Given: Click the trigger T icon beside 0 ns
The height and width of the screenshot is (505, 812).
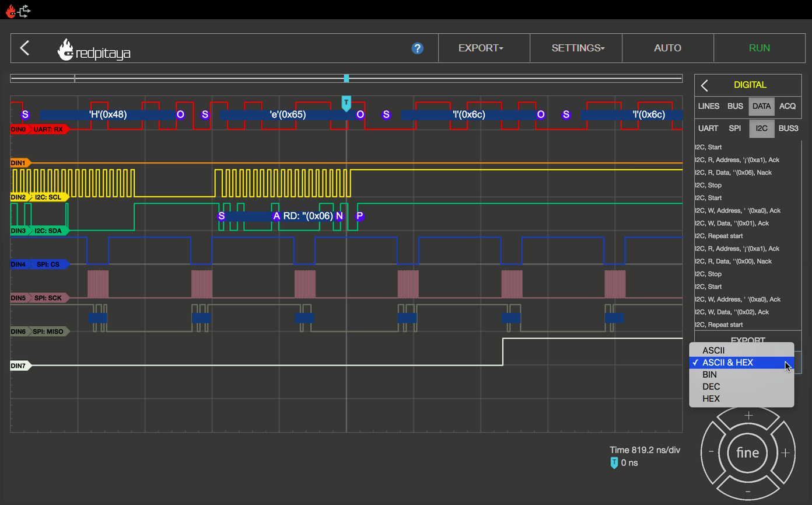Looking at the screenshot, I should [614, 463].
